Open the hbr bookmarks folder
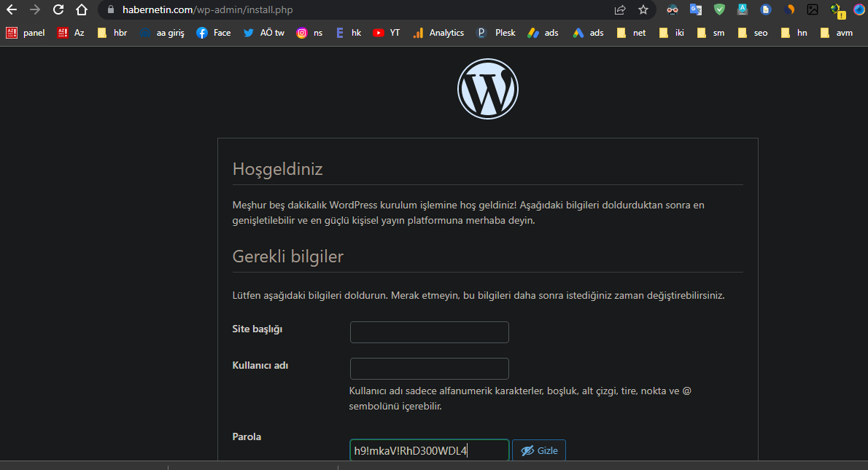 click(112, 34)
